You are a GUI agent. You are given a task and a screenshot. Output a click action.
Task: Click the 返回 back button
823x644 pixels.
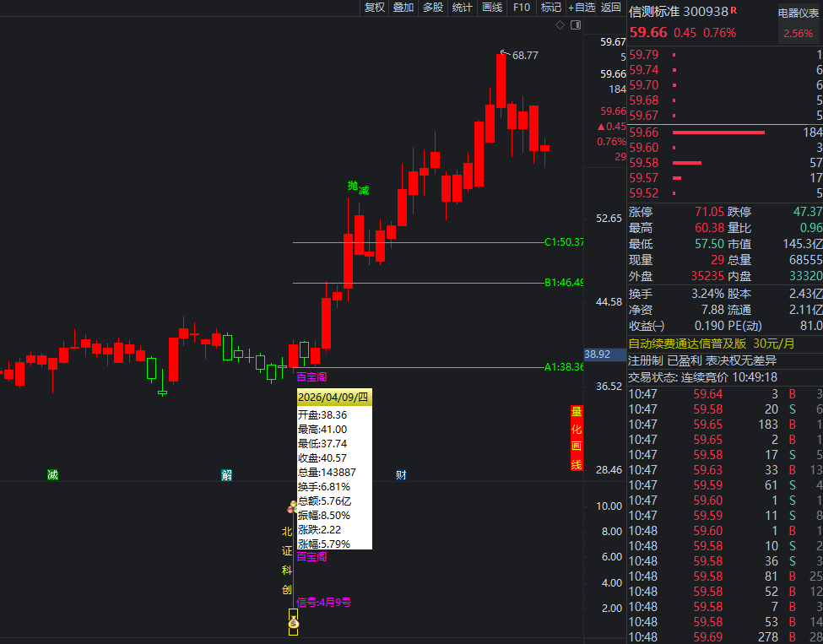click(610, 8)
